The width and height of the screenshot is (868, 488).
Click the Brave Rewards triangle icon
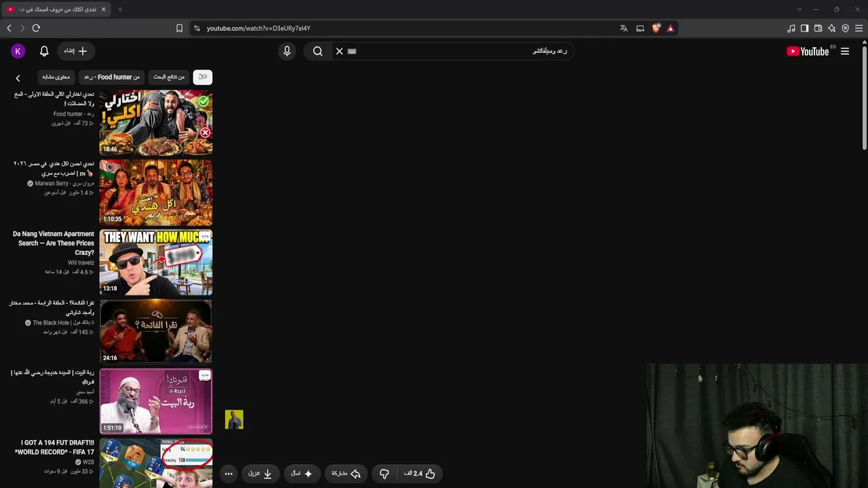671,28
